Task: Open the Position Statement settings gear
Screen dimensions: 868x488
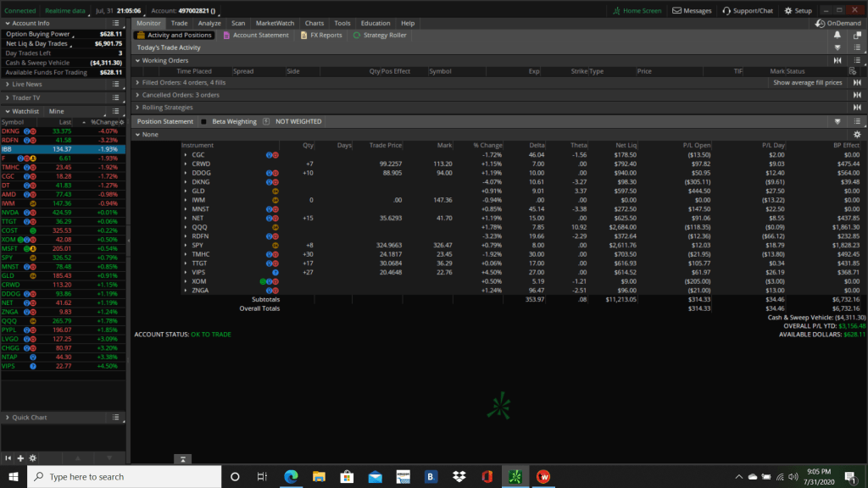Action: [857, 135]
